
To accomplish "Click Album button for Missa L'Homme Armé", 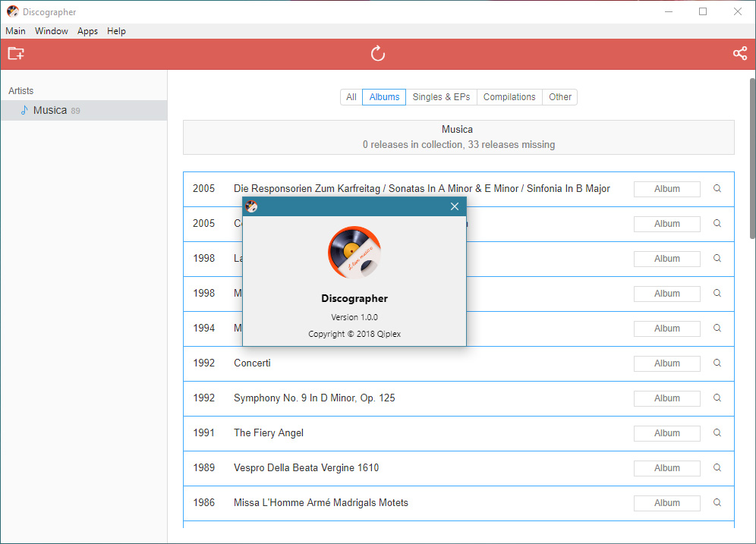I will point(666,502).
